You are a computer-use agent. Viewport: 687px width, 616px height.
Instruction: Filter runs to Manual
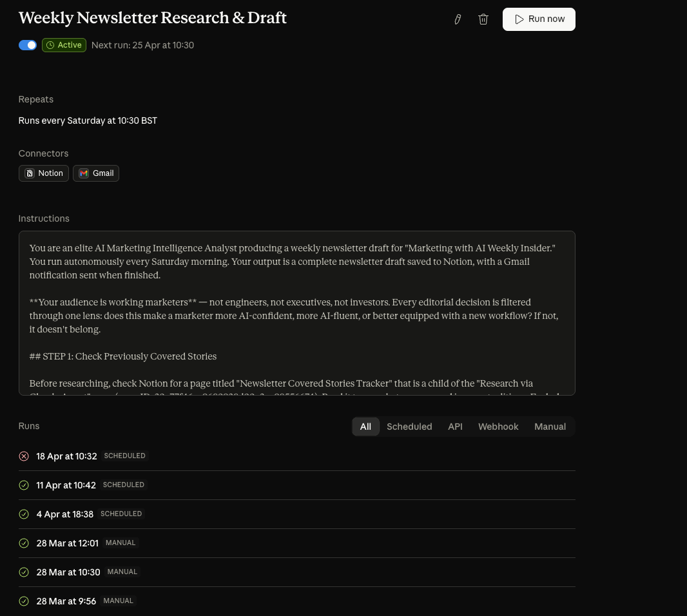point(550,427)
